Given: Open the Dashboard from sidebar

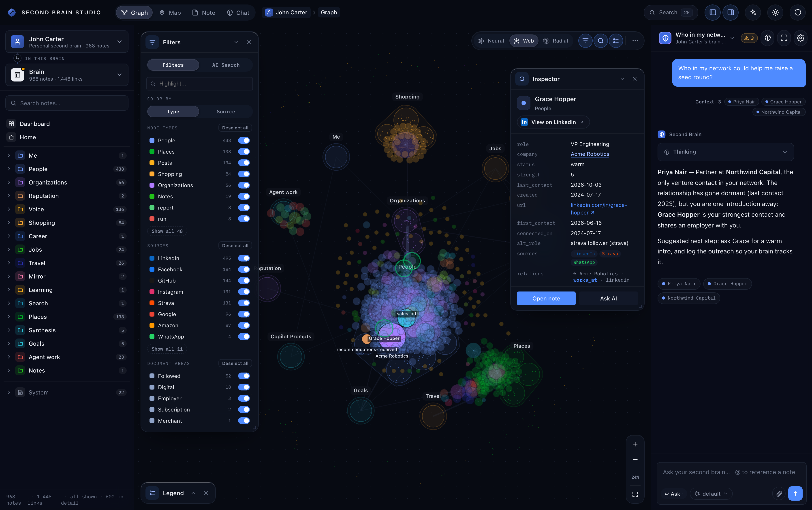Looking at the screenshot, I should [x=67, y=124].
